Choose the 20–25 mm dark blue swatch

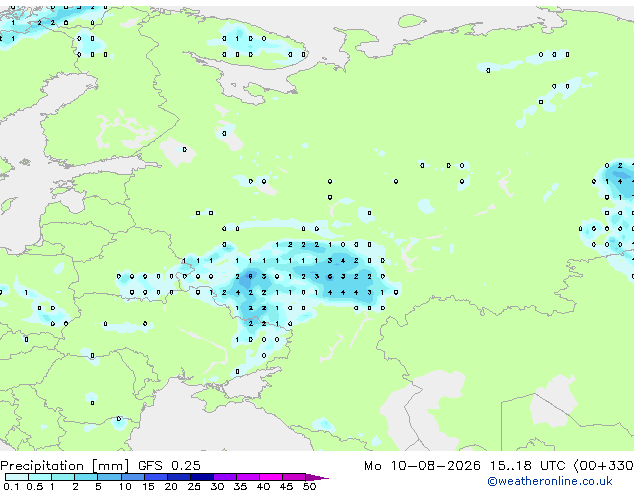(x=178, y=477)
